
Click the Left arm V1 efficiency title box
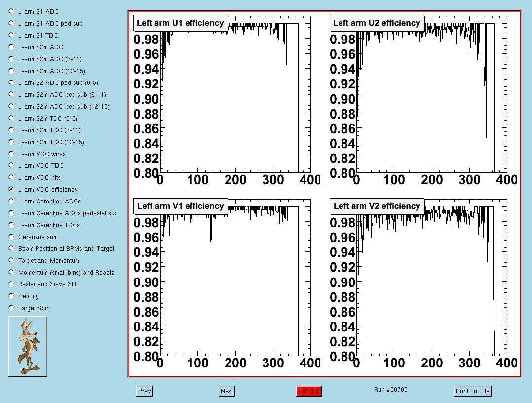pyautogui.click(x=180, y=206)
